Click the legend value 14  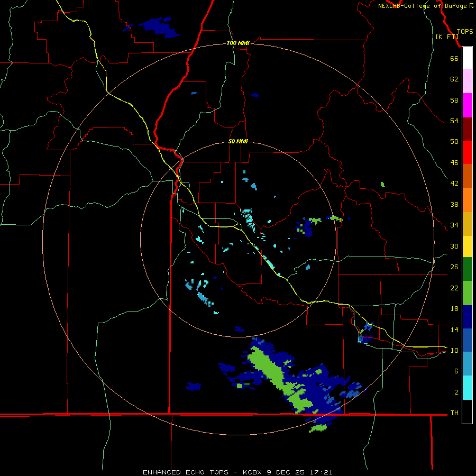click(454, 329)
